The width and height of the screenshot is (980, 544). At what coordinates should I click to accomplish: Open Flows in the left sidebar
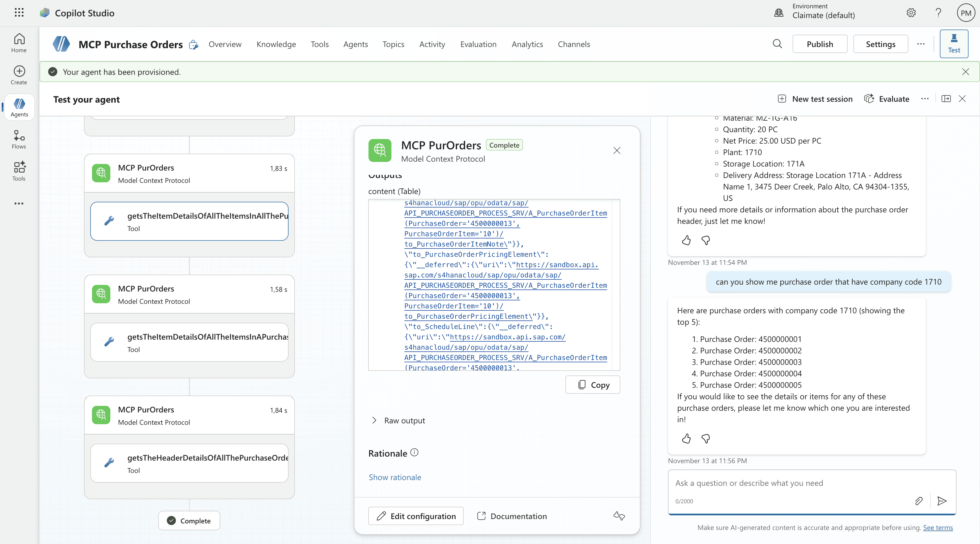click(19, 139)
